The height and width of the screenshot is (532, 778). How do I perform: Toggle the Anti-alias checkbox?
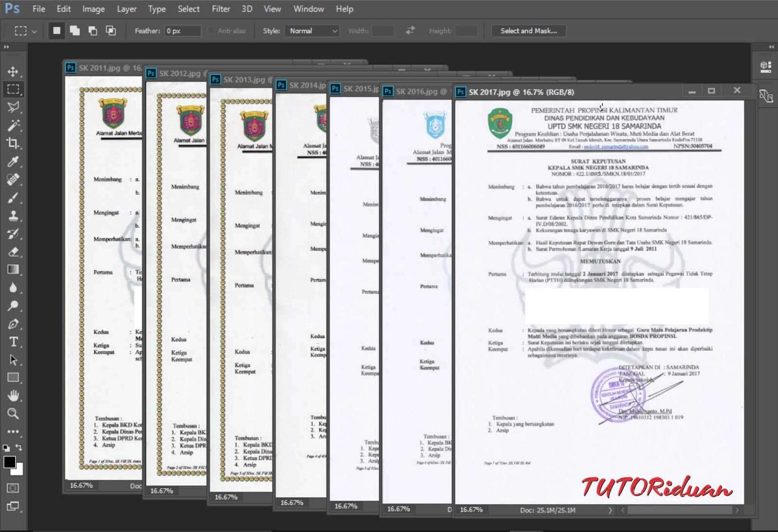tap(211, 31)
